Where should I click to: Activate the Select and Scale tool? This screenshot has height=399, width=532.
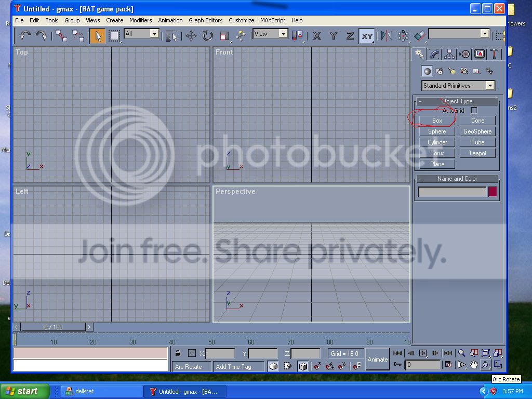(x=224, y=36)
